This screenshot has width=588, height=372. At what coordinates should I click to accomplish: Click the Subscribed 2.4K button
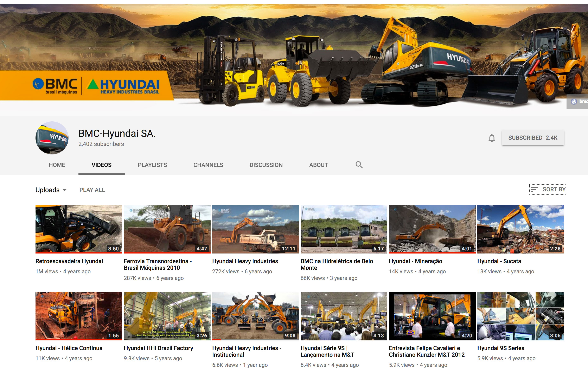coord(533,138)
